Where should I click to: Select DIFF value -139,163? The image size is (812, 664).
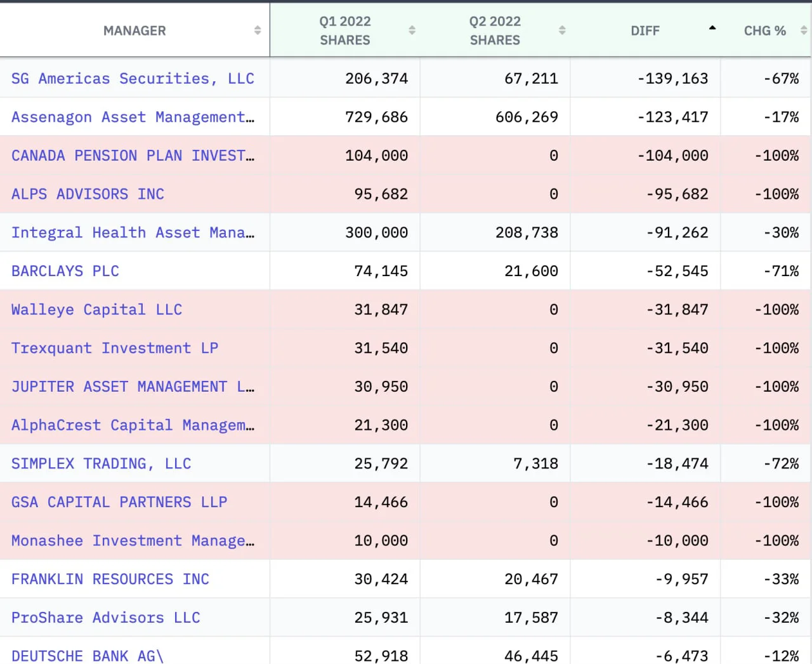coord(672,79)
